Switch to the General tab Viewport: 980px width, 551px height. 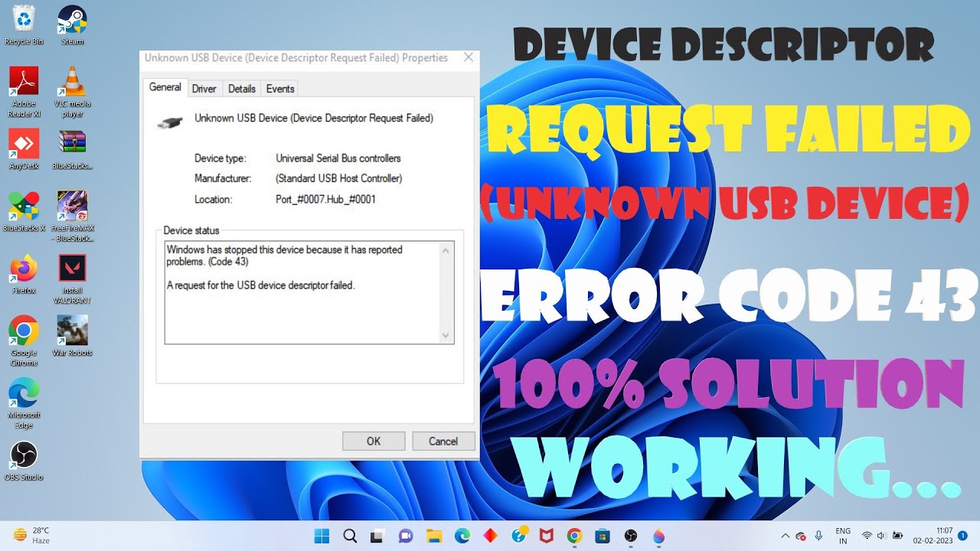coord(165,87)
